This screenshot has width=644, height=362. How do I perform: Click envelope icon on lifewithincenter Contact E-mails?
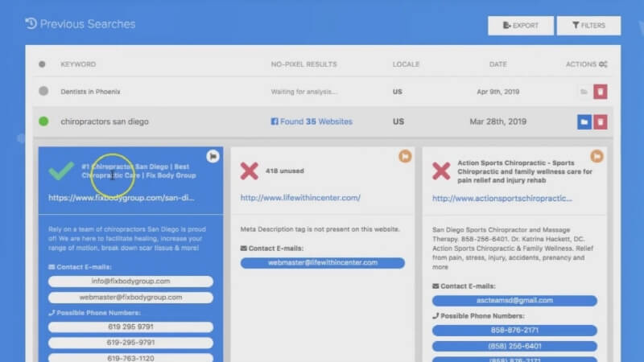[x=244, y=249]
